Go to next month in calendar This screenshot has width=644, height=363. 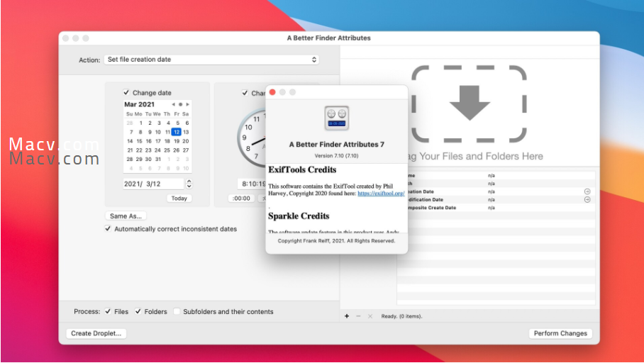coord(188,104)
